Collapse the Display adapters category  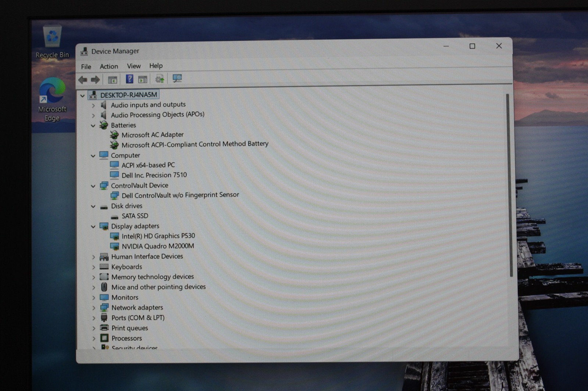tap(93, 227)
